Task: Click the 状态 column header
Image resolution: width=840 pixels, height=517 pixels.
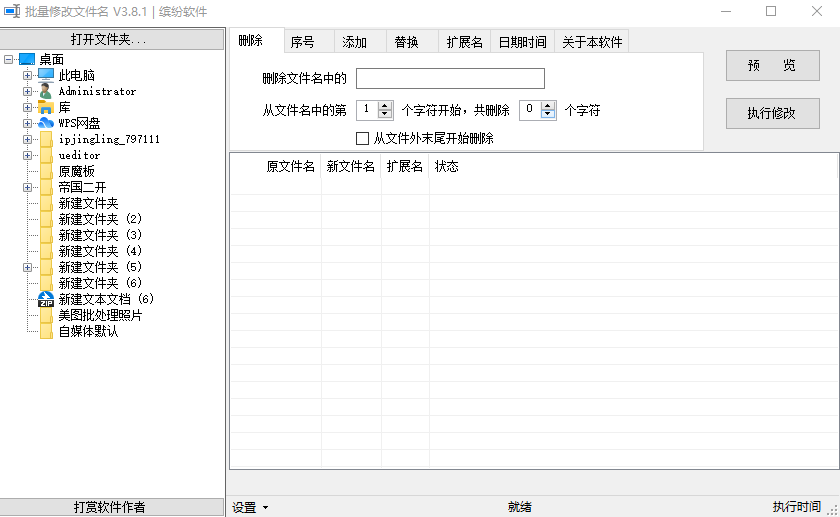Action: pyautogui.click(x=447, y=166)
